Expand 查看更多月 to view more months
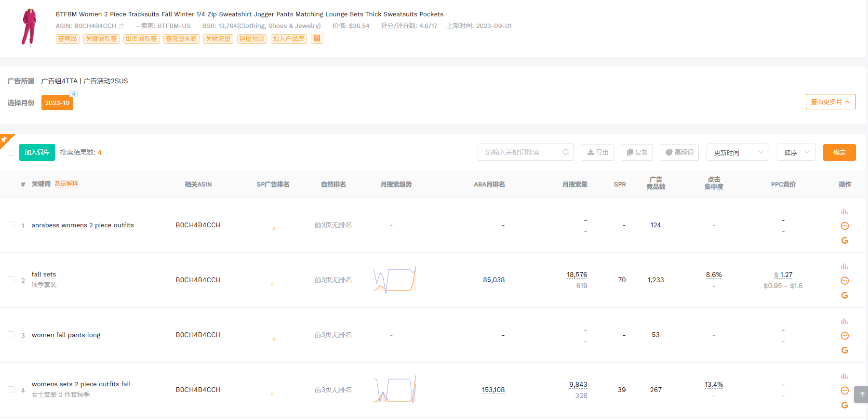This screenshot has width=868, height=420. pyautogui.click(x=830, y=102)
